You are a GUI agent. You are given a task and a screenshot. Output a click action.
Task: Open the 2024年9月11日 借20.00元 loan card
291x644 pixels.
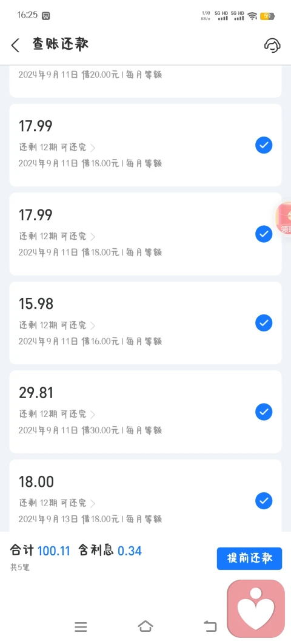tap(145, 81)
